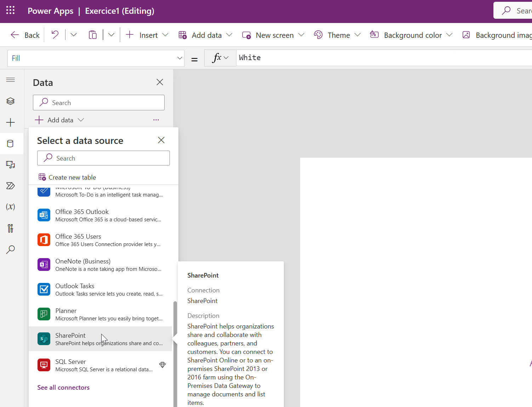532x407 pixels.
Task: Click Add data in the Data panel
Action: tap(59, 120)
